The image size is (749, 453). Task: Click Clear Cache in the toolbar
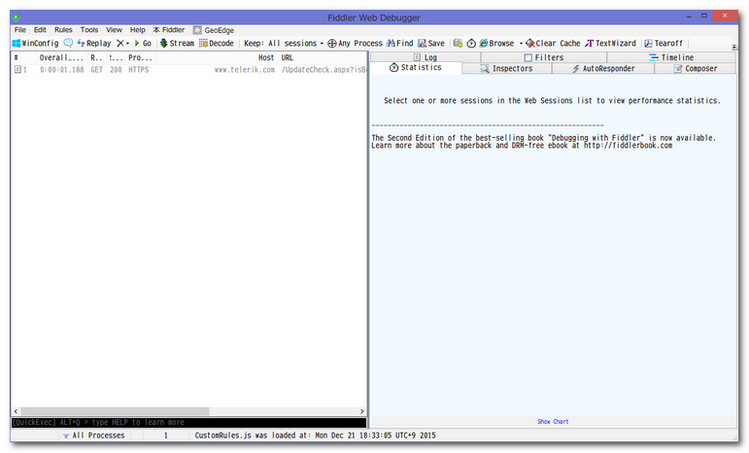click(553, 43)
